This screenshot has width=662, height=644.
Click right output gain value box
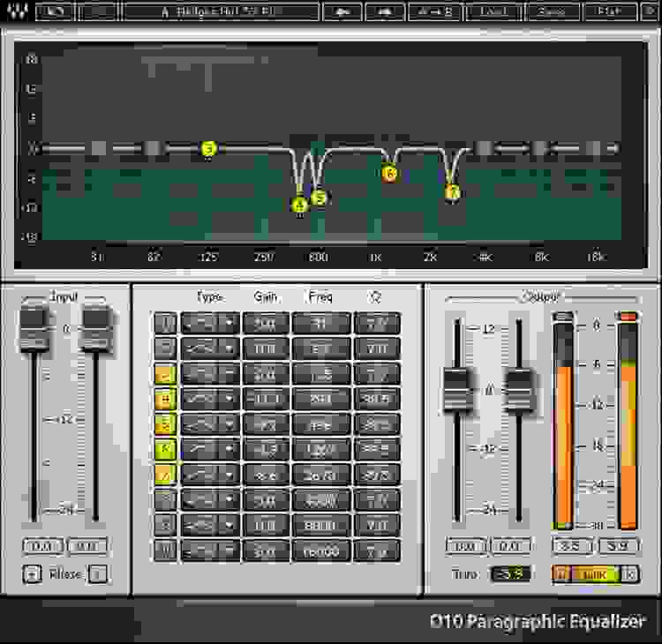(511, 546)
